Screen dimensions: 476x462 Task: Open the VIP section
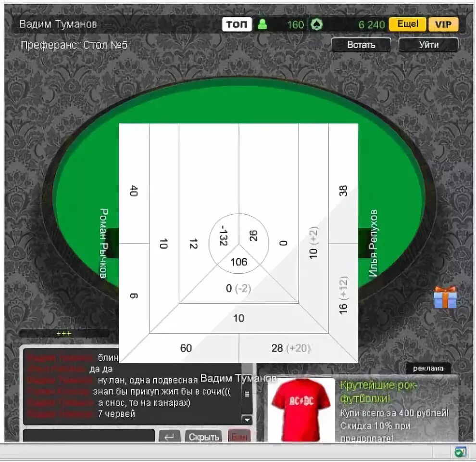point(443,25)
